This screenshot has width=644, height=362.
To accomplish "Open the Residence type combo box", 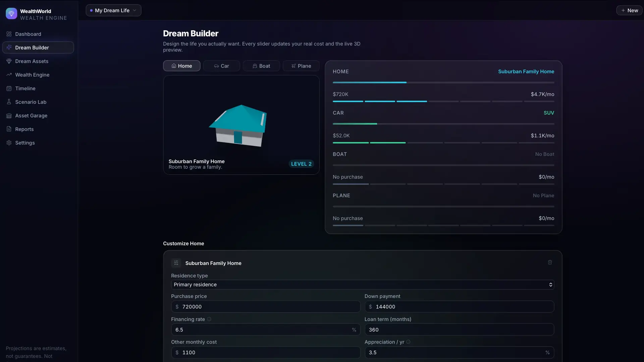I will (x=362, y=285).
